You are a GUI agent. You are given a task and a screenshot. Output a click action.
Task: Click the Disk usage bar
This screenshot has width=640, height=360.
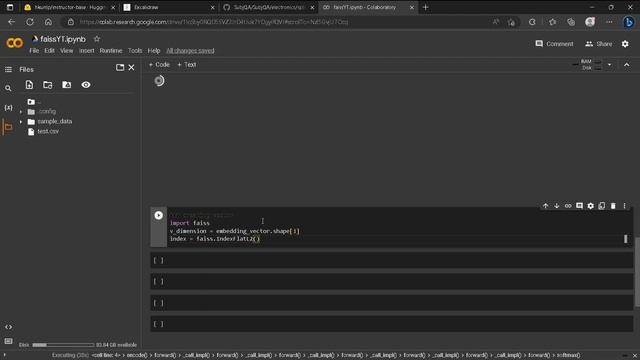pos(63,345)
